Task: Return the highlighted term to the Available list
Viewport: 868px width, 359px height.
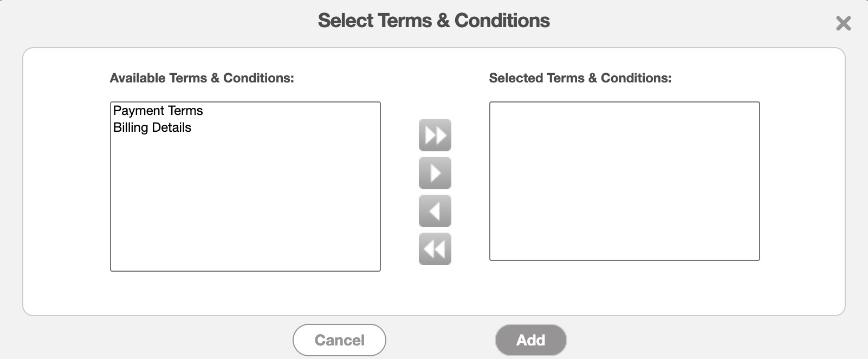Action: pyautogui.click(x=435, y=211)
